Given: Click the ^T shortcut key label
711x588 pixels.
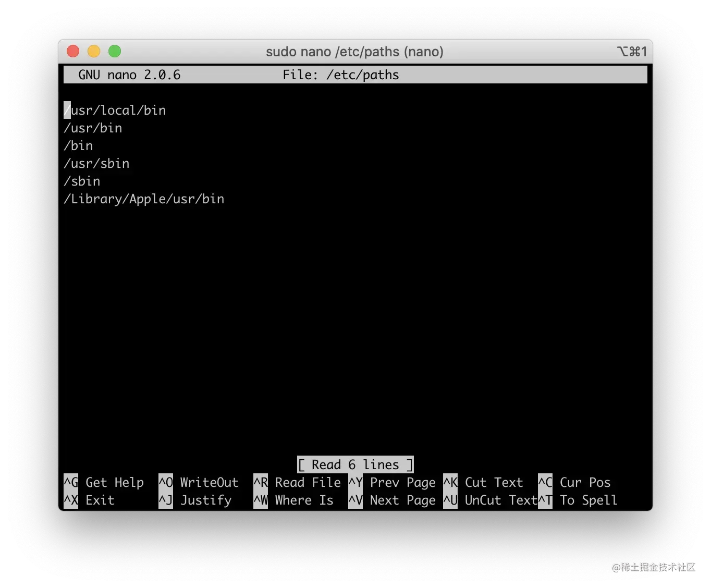Looking at the screenshot, I should click(x=545, y=500).
